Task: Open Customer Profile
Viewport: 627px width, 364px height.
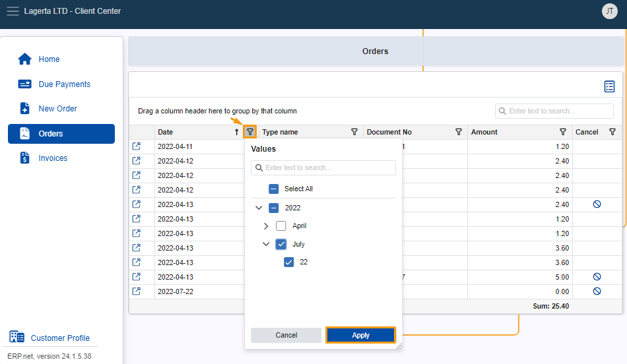Action: (x=60, y=338)
